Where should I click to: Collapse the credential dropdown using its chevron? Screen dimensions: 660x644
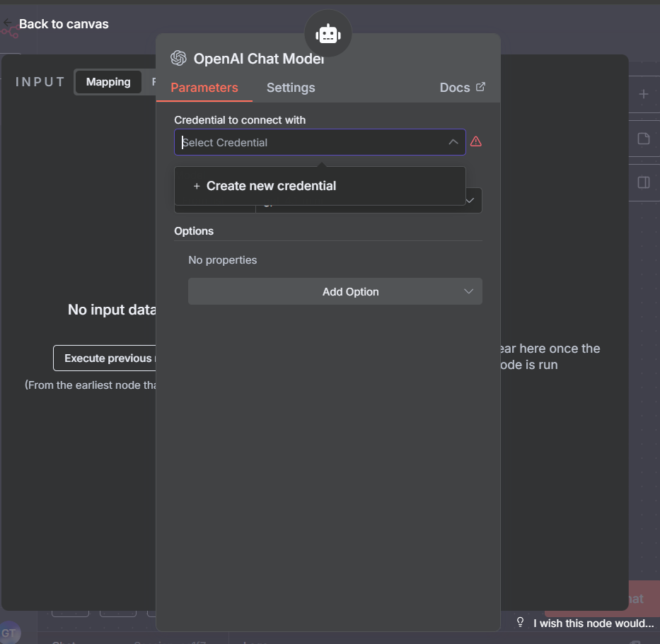(453, 142)
